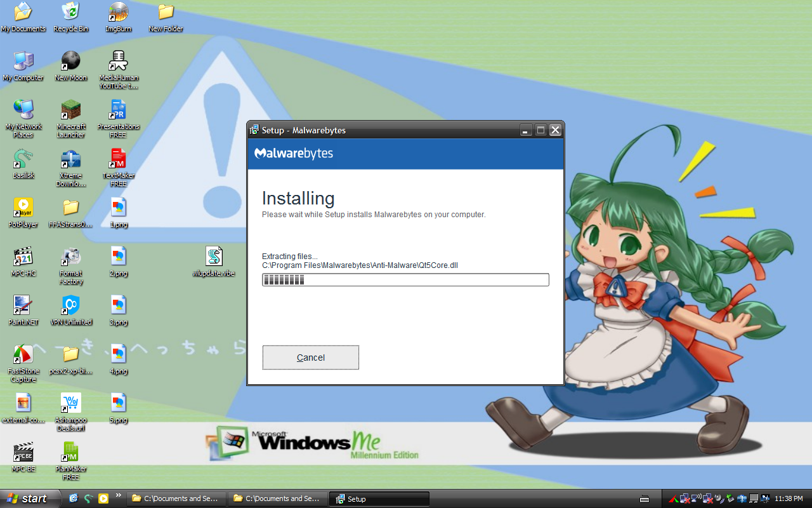Run the wlupdate.vbe script
812x508 pixels.
[x=214, y=255]
